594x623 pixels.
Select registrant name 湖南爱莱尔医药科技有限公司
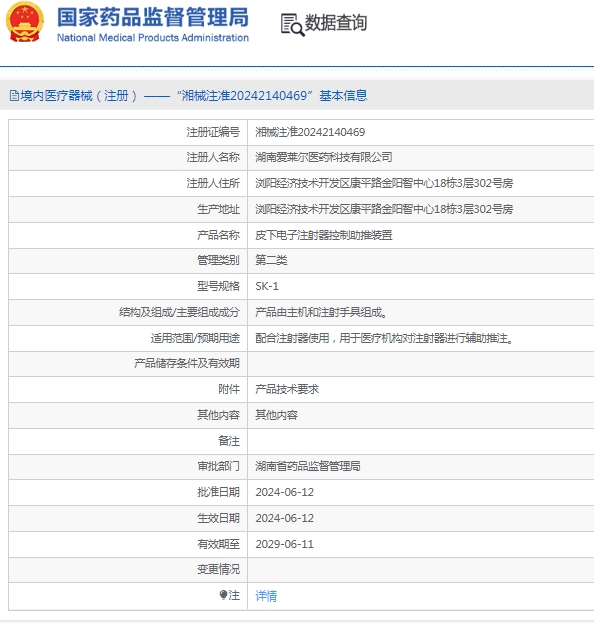point(324,157)
